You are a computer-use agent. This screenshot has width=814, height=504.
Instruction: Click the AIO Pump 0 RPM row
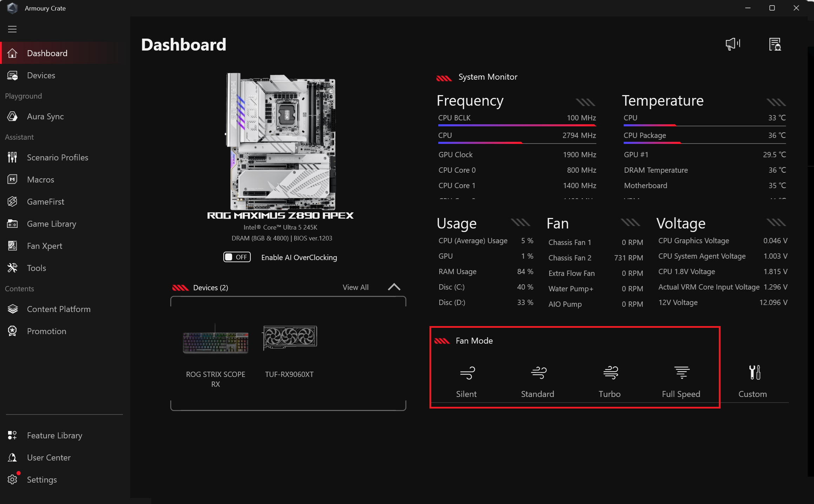pos(596,304)
